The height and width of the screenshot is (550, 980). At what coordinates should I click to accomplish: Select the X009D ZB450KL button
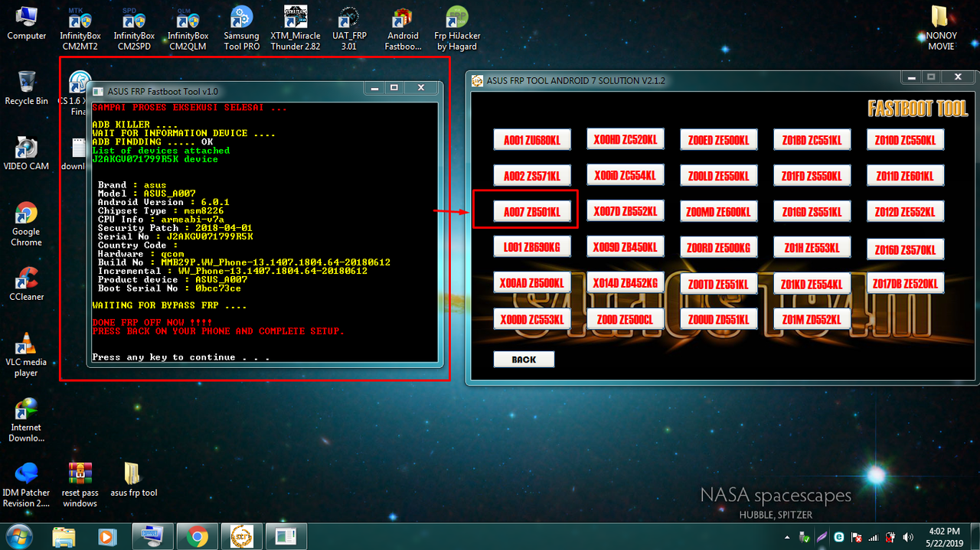(625, 247)
